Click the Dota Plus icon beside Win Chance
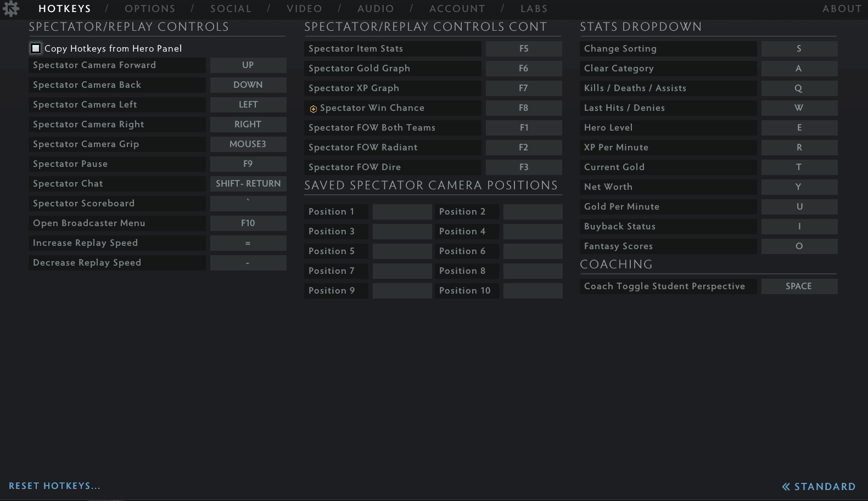Screen dimensions: 868x501 (x=313, y=109)
